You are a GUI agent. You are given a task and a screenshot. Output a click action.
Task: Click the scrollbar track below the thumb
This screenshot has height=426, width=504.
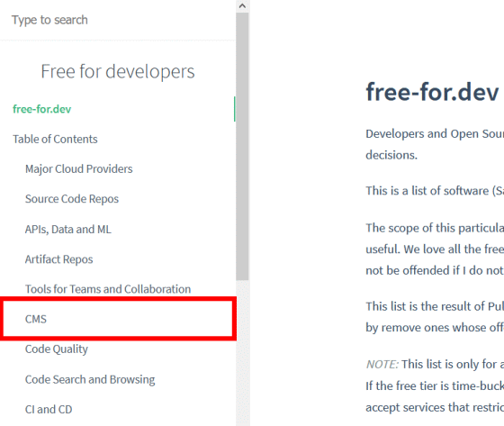(242, 353)
